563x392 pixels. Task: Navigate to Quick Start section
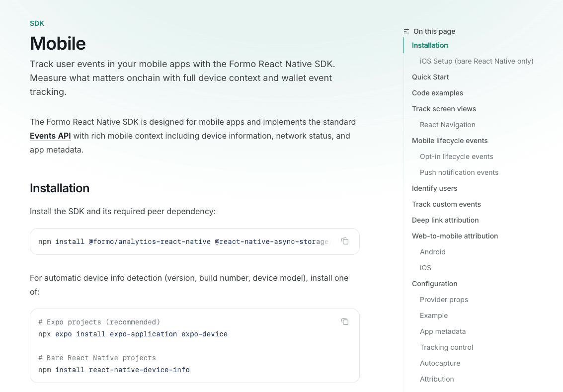[430, 77]
